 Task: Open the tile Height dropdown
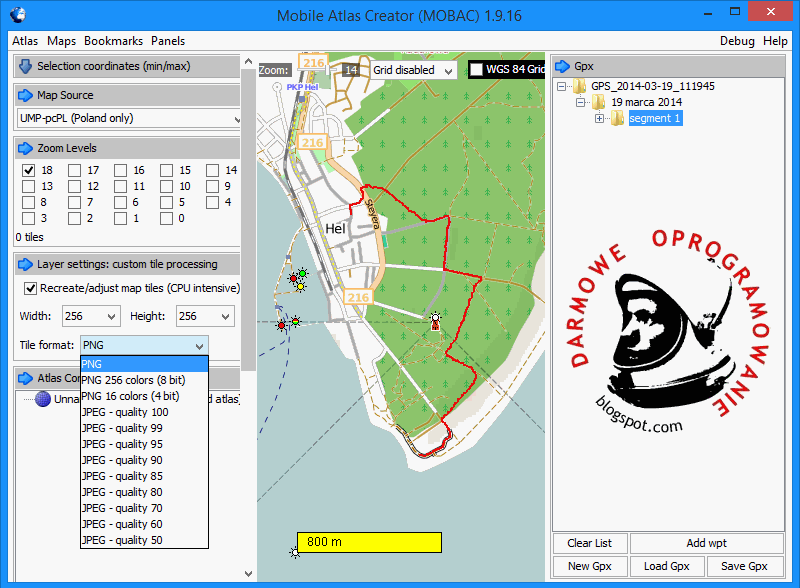205,316
